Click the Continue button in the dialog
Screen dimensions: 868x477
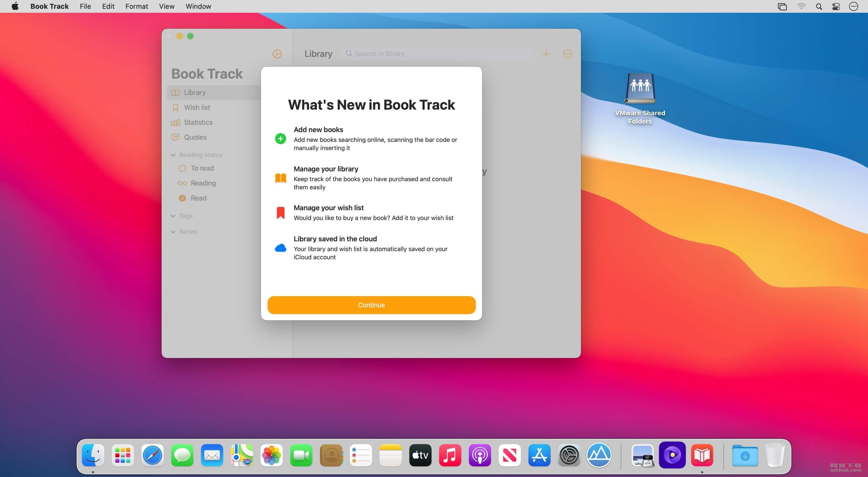[x=371, y=305]
